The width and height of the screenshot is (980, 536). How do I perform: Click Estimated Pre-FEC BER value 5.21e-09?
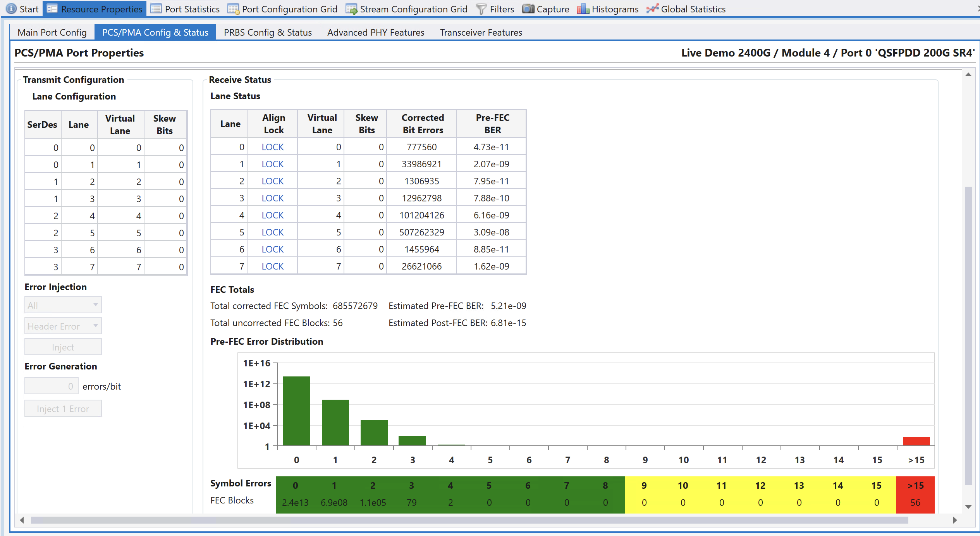508,306
